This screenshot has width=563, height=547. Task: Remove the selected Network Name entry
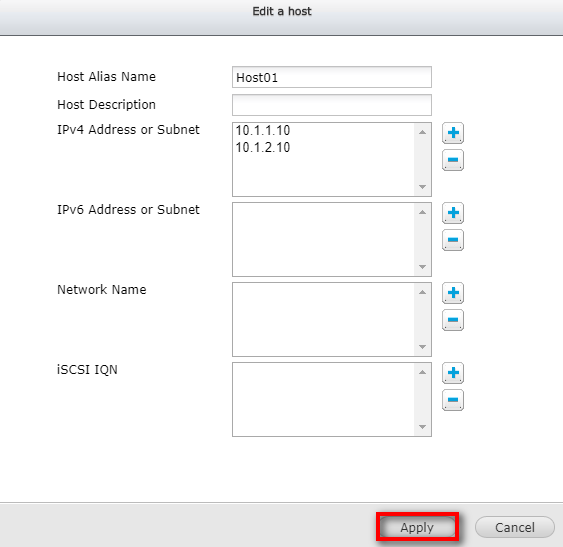tap(453, 320)
